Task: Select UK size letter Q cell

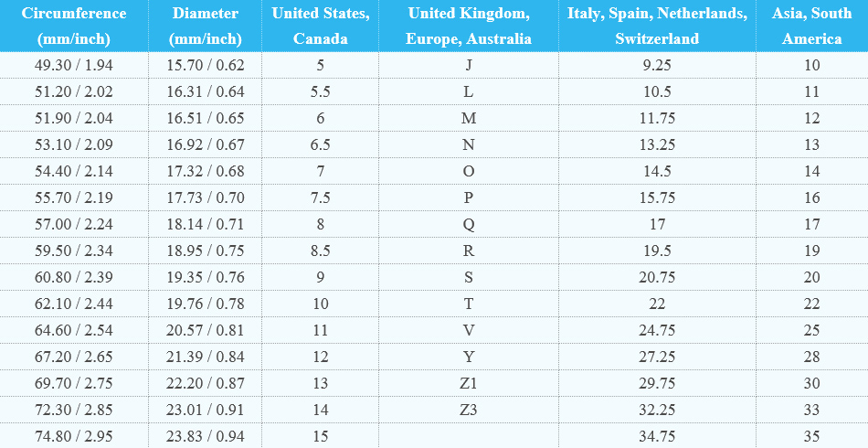Action: [x=469, y=225]
